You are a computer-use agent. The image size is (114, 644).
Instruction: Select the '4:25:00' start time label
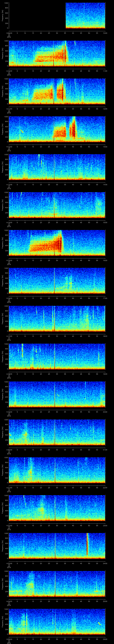pos(9,639)
